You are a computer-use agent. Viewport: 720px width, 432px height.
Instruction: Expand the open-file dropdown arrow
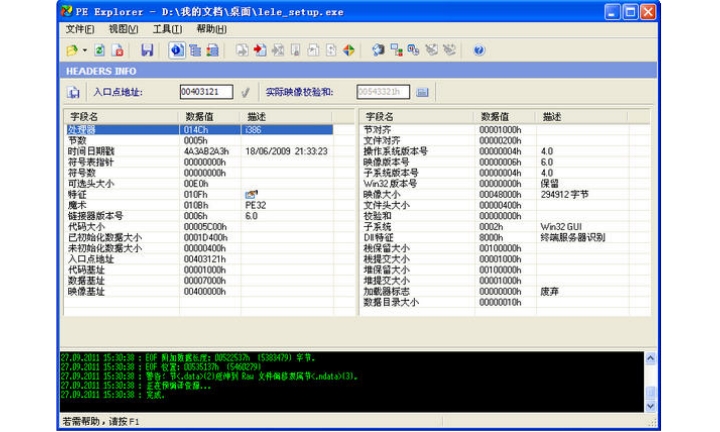(x=84, y=50)
